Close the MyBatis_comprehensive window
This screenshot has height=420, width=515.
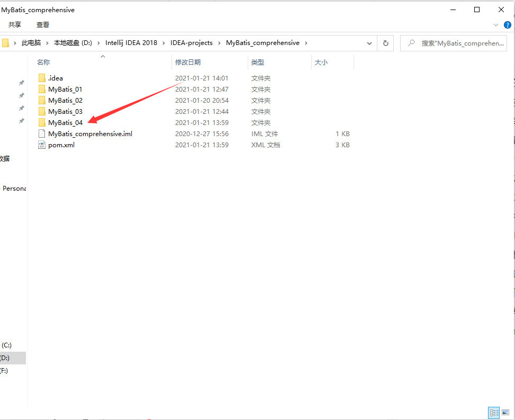(x=501, y=10)
